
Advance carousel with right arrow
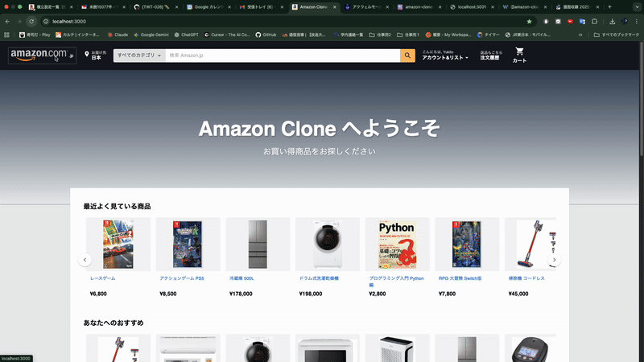pyautogui.click(x=554, y=260)
